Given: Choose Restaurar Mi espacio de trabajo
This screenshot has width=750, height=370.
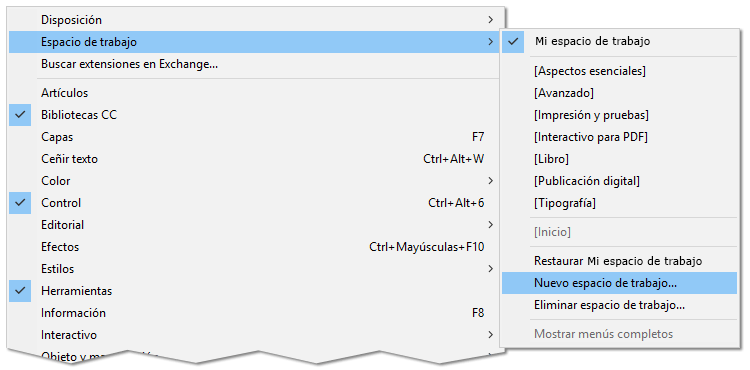Looking at the screenshot, I should tap(619, 261).
